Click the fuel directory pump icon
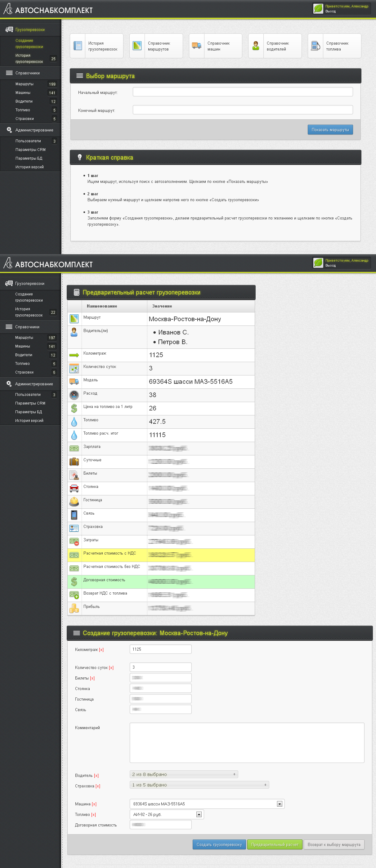This screenshot has width=376, height=868. point(315,46)
